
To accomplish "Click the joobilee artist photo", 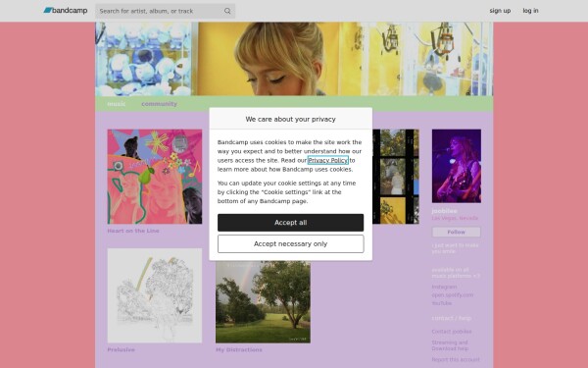I will tap(457, 166).
